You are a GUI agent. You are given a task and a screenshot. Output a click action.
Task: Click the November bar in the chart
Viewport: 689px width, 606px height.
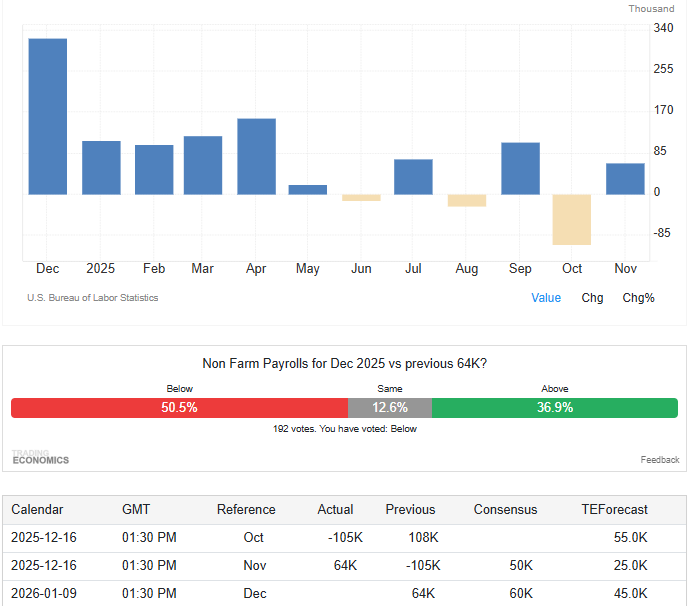click(625, 179)
